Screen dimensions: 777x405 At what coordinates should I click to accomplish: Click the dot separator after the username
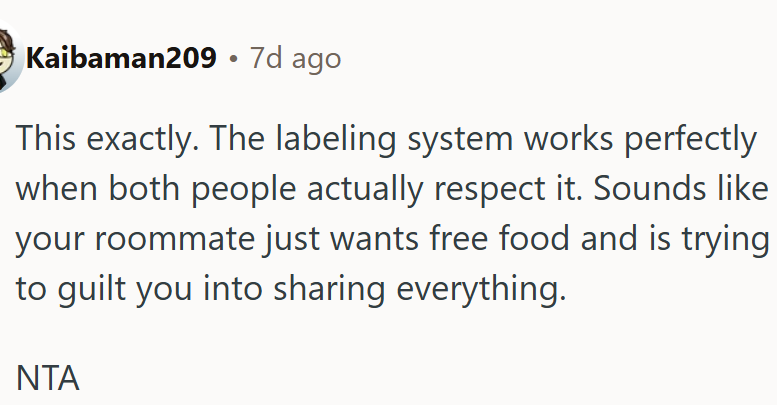(x=233, y=59)
